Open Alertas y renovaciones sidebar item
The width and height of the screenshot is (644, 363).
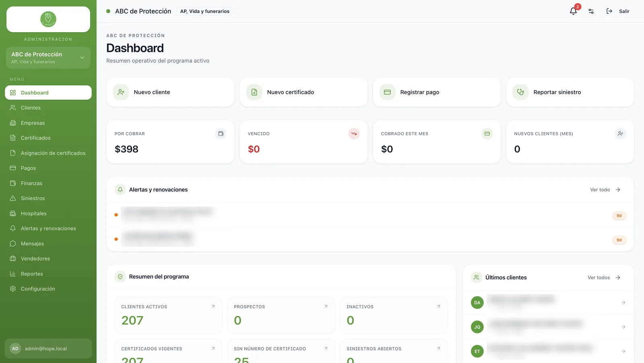[x=48, y=229]
